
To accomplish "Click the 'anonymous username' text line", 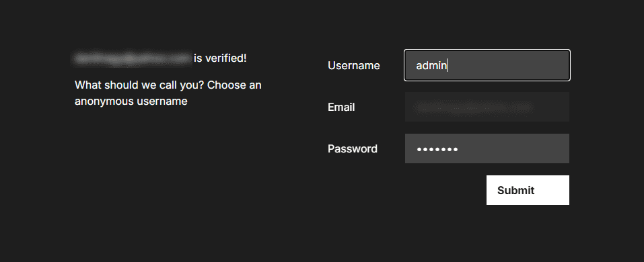I will tap(131, 101).
